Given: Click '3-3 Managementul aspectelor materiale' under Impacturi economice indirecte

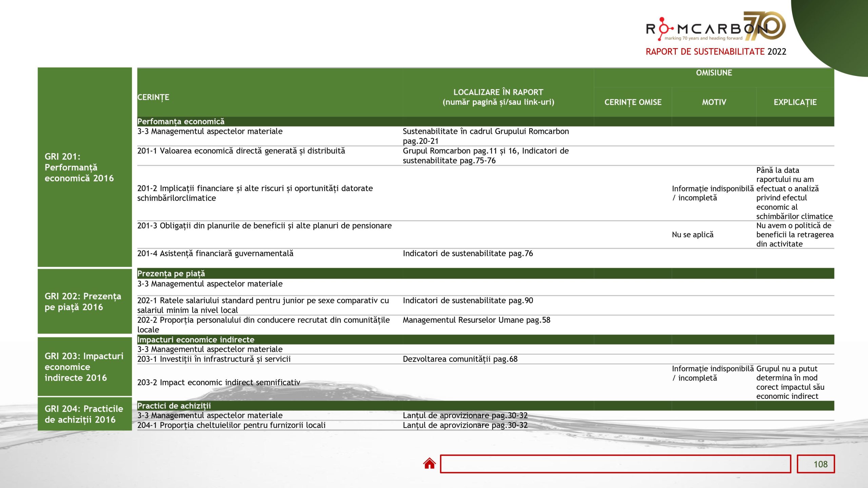Looking at the screenshot, I should pos(210,349).
